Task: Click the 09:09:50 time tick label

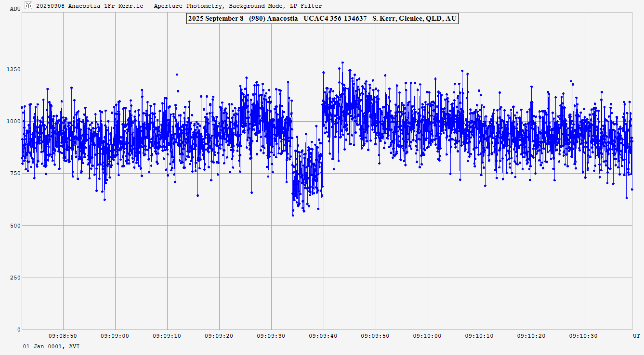Action: tap(375, 336)
